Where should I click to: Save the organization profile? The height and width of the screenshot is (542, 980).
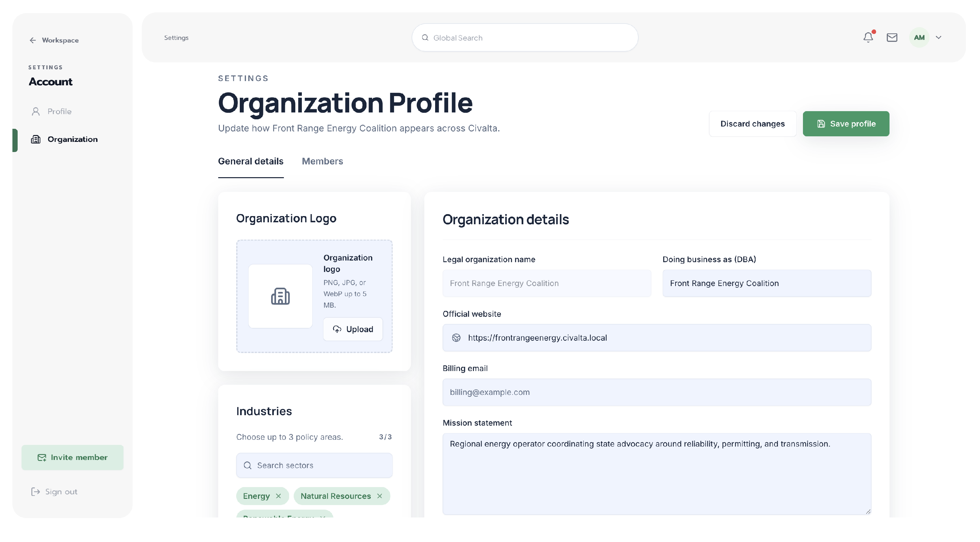point(846,124)
